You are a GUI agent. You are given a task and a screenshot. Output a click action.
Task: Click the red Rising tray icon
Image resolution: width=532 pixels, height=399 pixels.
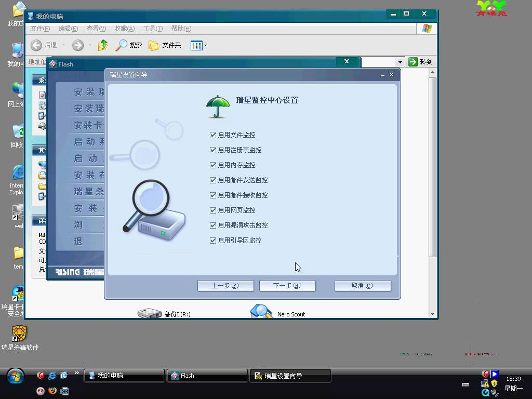click(485, 374)
